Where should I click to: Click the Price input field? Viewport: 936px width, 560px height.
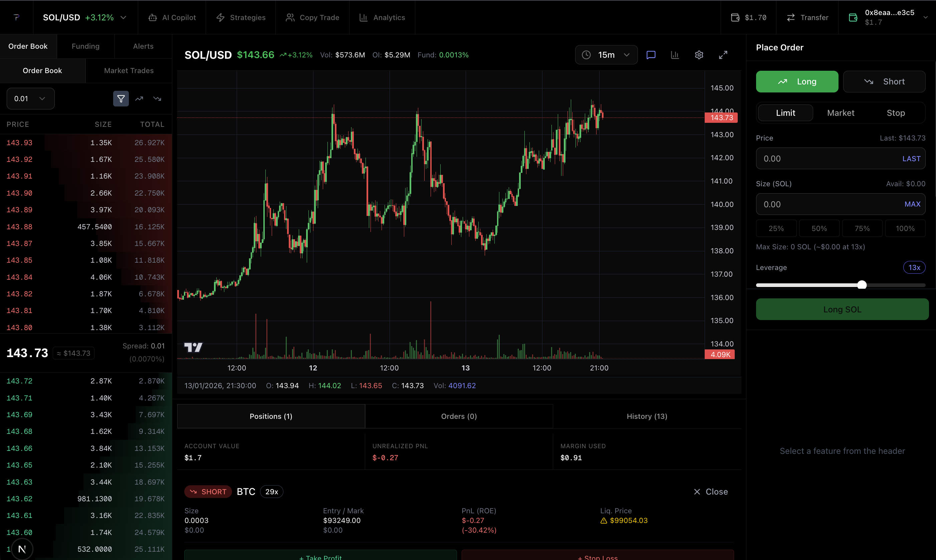[x=827, y=159]
